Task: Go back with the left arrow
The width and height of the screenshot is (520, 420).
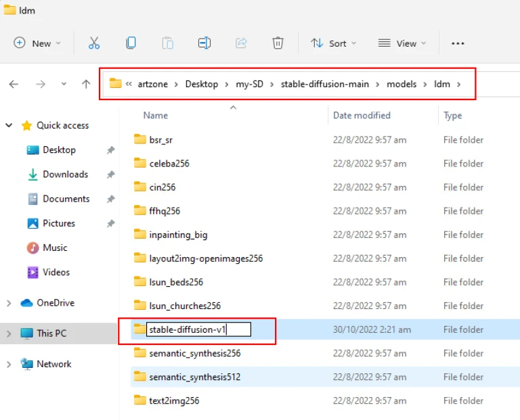Action: click(x=14, y=84)
